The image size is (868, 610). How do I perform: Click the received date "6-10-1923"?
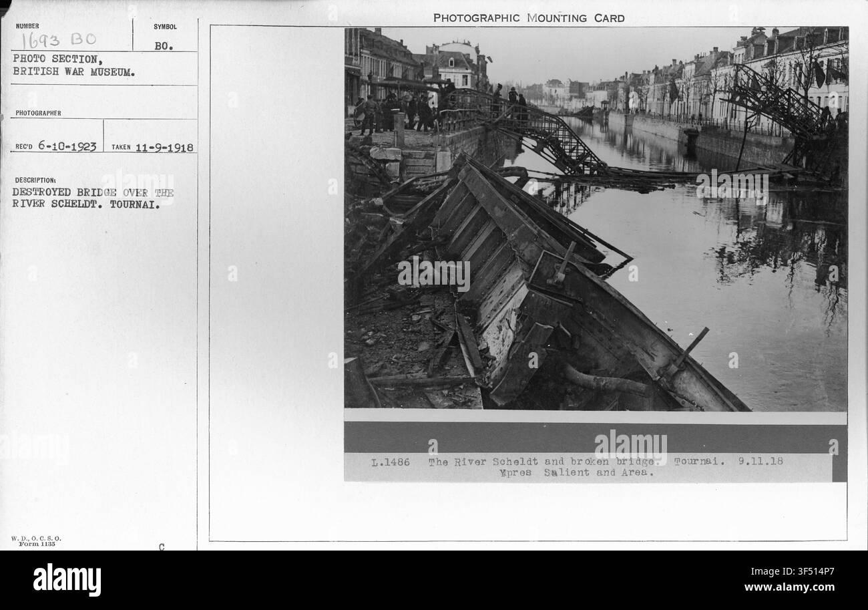point(67,147)
